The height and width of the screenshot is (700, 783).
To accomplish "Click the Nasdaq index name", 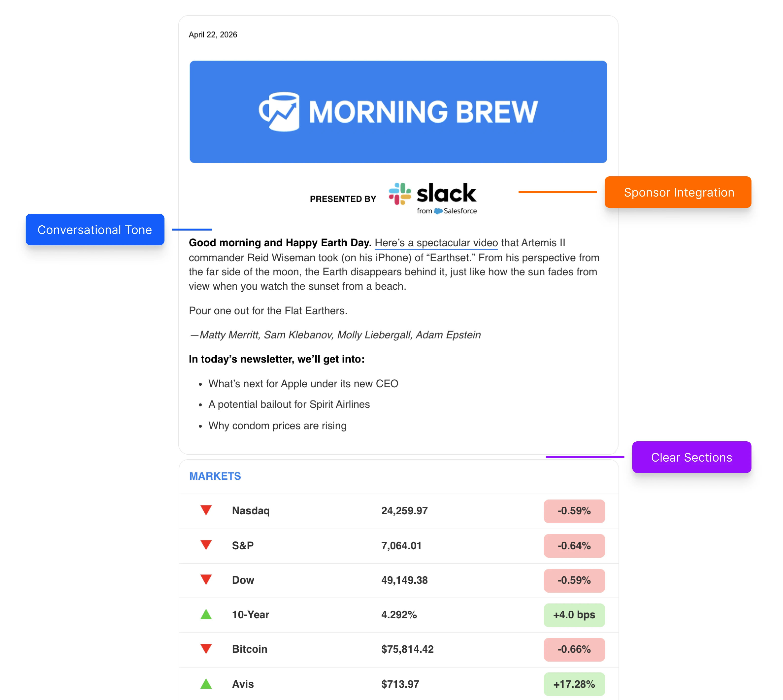I will tap(251, 511).
